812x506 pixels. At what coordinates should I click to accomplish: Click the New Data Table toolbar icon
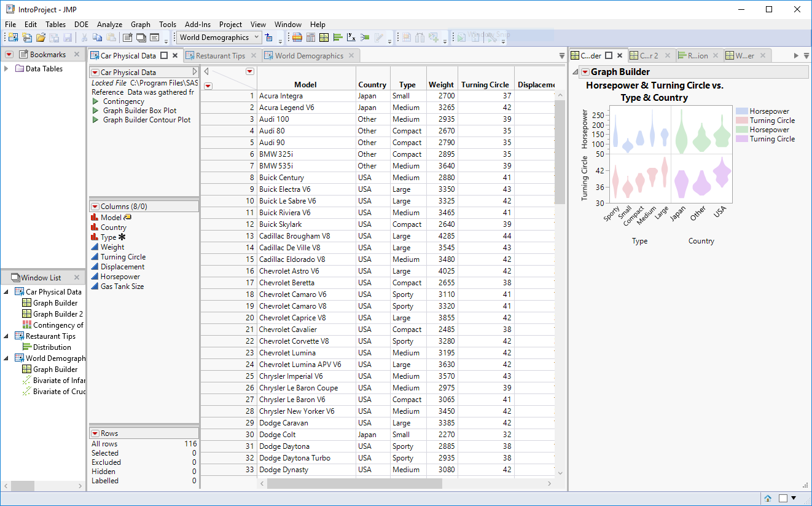pos(12,37)
